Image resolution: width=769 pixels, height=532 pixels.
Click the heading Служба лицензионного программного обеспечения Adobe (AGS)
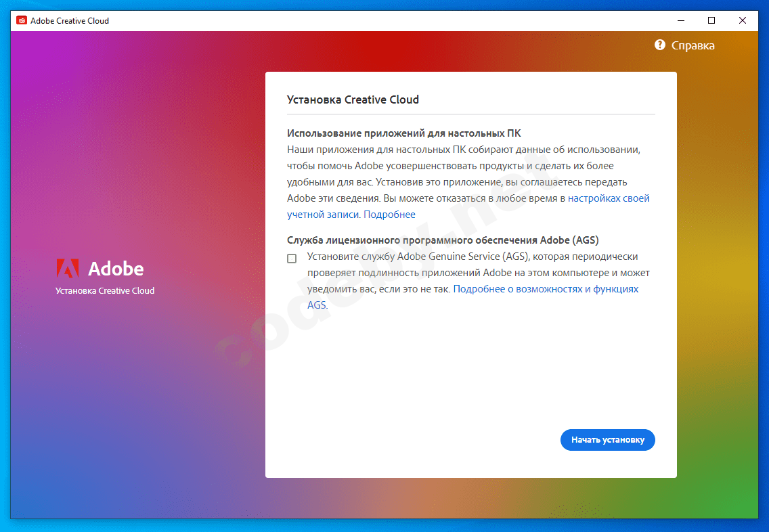(443, 240)
